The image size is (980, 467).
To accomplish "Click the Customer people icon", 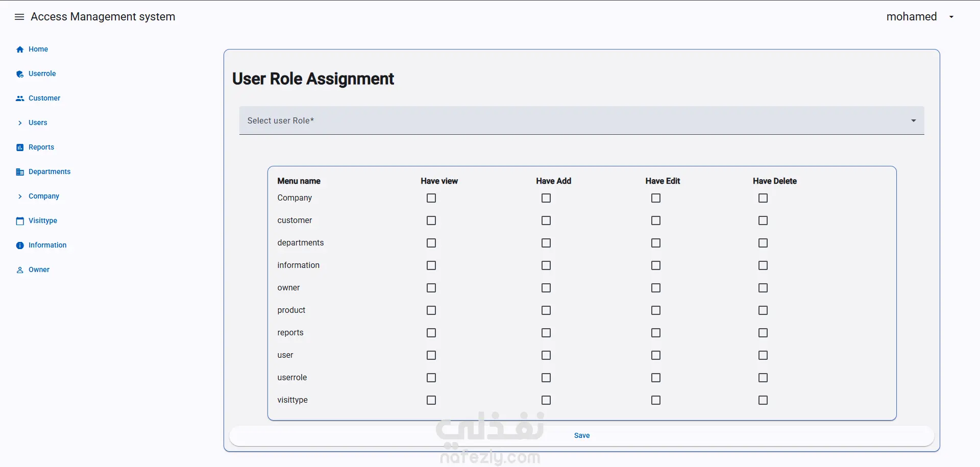I will point(20,99).
